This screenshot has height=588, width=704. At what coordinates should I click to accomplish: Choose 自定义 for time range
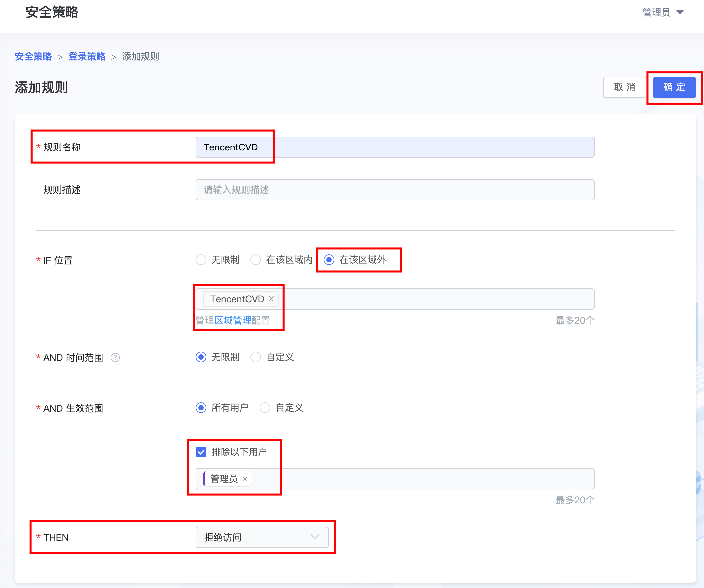[x=256, y=357]
